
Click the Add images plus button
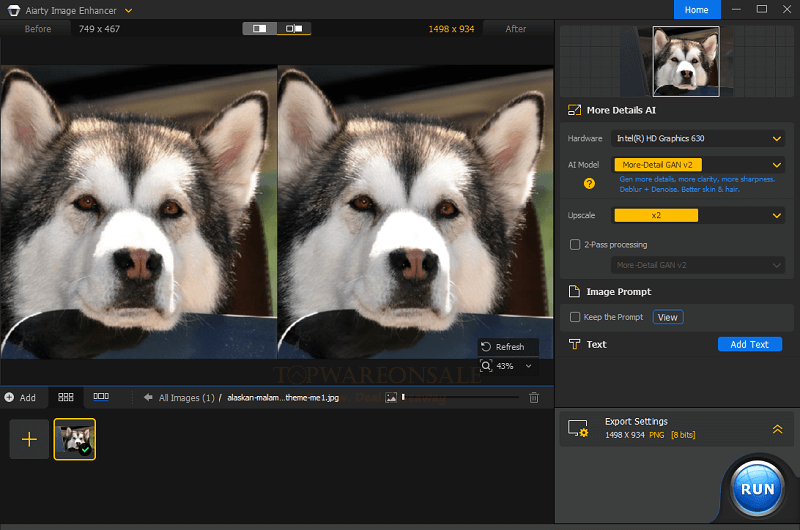point(20,397)
